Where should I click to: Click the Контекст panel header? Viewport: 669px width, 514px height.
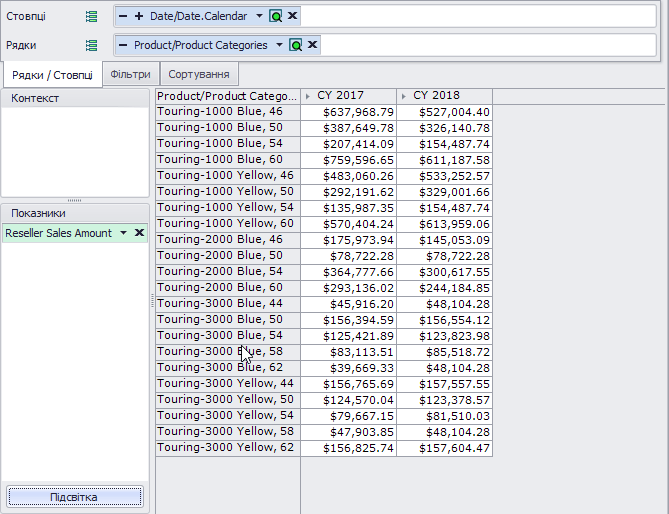coord(75,98)
